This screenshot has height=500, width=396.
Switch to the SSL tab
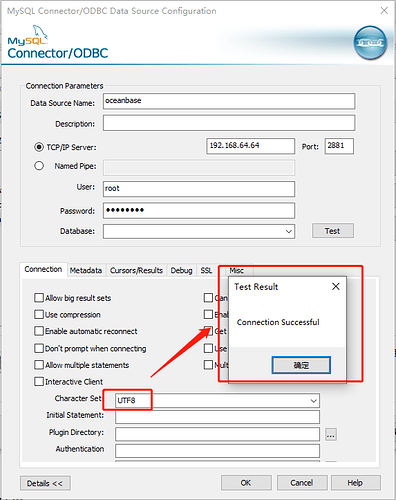[x=206, y=270]
